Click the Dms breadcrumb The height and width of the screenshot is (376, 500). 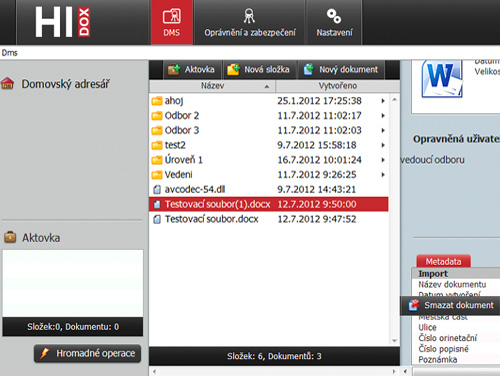click(x=9, y=53)
